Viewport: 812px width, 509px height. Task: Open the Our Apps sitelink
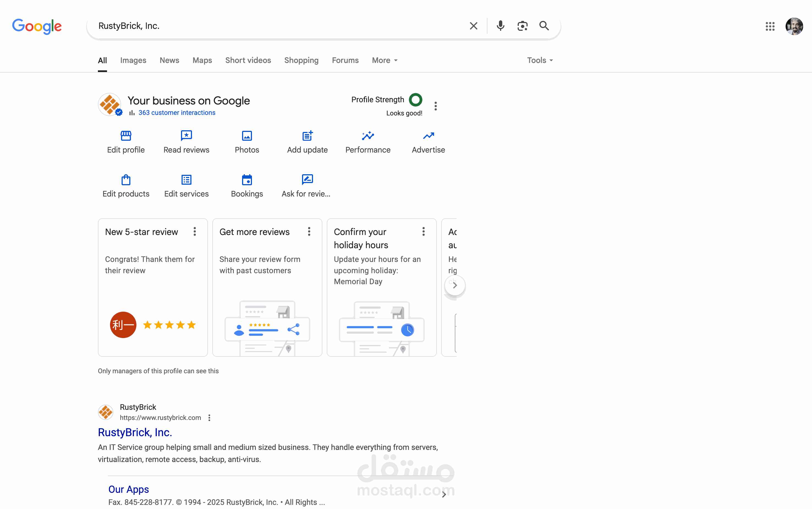pos(129,489)
